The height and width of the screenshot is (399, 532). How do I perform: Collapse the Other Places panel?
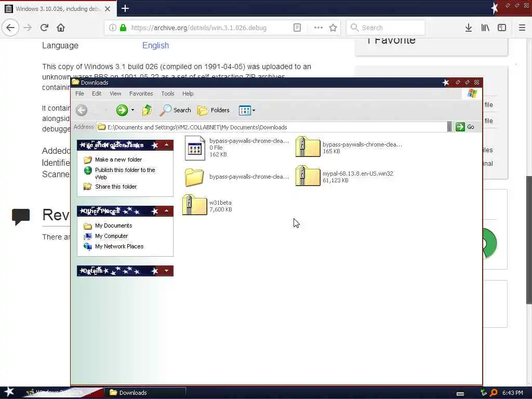(167, 211)
